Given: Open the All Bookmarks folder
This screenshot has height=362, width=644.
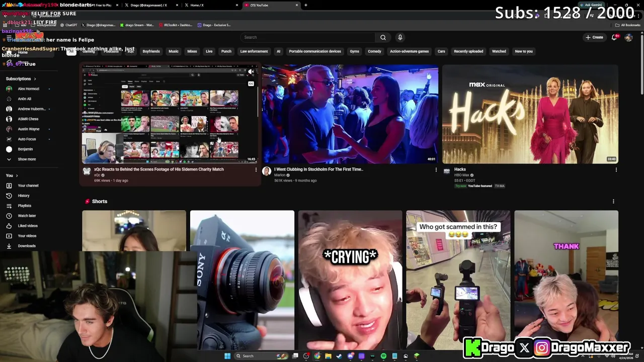Looking at the screenshot, I should [627, 25].
